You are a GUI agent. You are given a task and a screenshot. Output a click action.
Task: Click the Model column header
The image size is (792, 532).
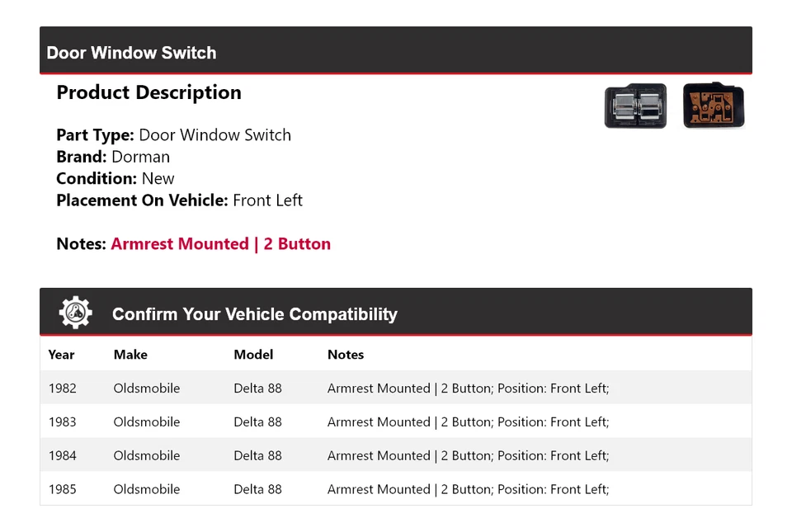coord(253,355)
